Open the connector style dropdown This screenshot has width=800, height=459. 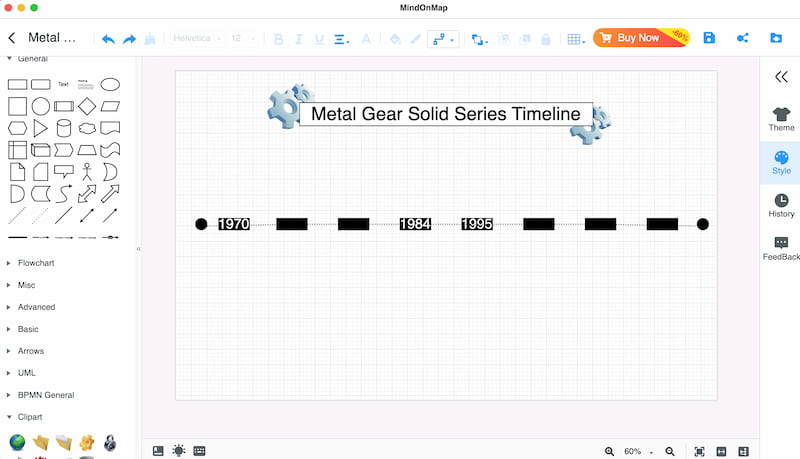pos(443,39)
